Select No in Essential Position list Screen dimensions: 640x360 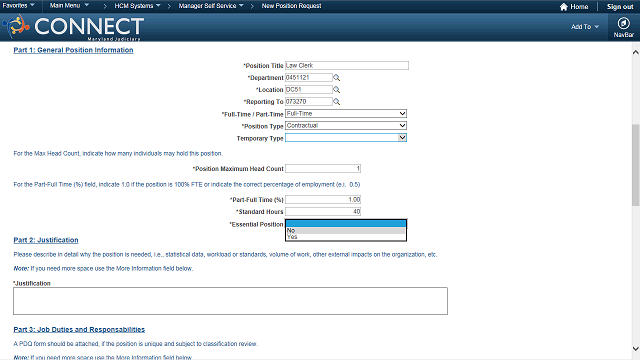point(346,231)
